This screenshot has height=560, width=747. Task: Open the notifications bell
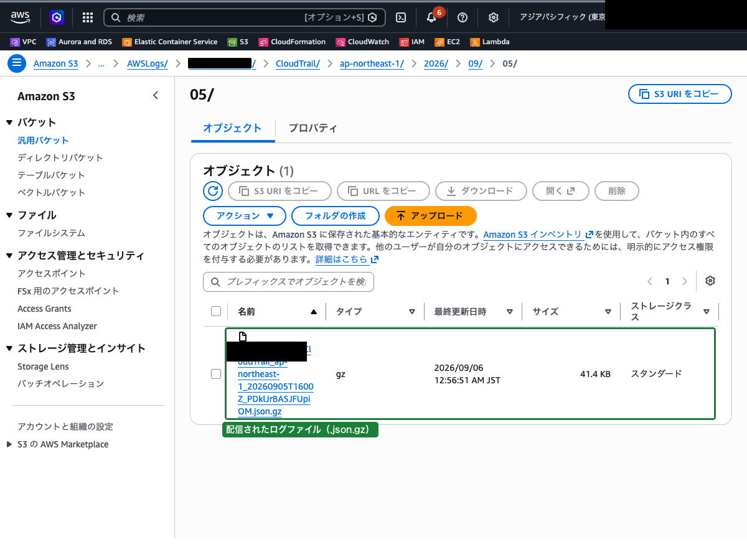pos(431,17)
